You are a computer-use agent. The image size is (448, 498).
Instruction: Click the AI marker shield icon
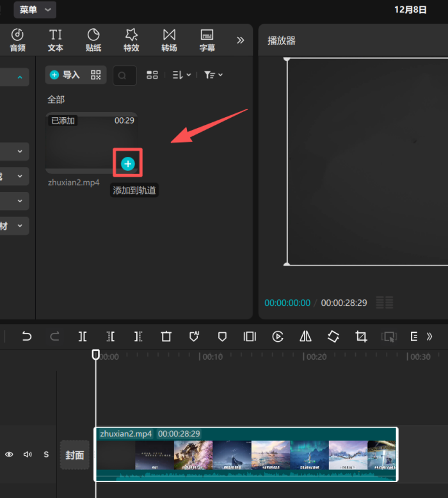pyautogui.click(x=194, y=336)
